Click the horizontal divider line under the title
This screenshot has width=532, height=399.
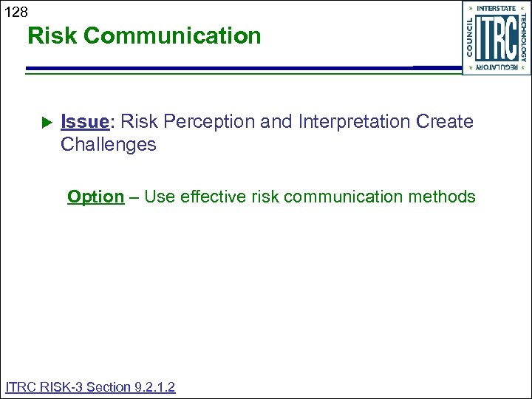(222, 70)
